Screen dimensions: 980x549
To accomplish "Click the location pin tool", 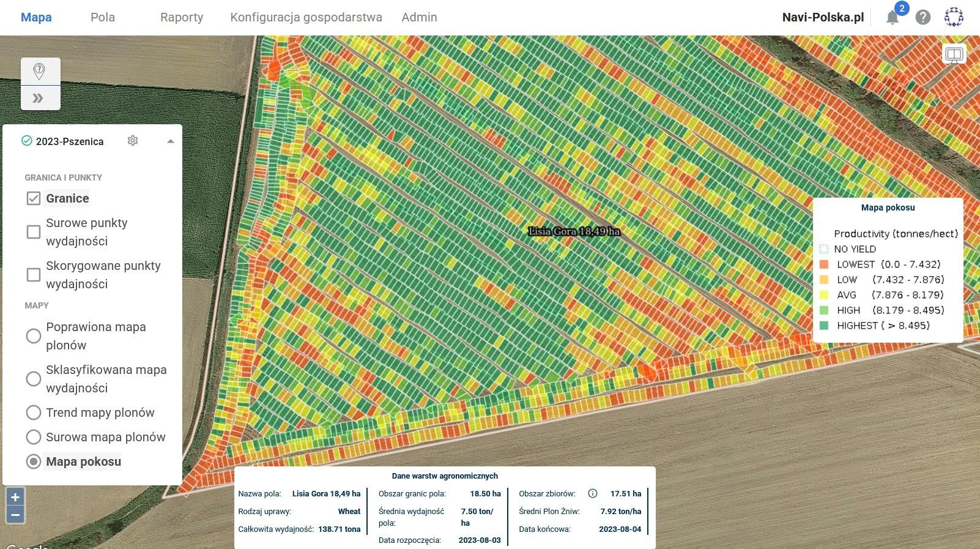I will click(39, 71).
